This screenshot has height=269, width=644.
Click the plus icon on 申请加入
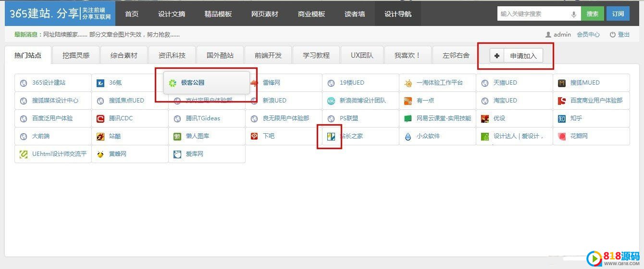[x=497, y=56]
